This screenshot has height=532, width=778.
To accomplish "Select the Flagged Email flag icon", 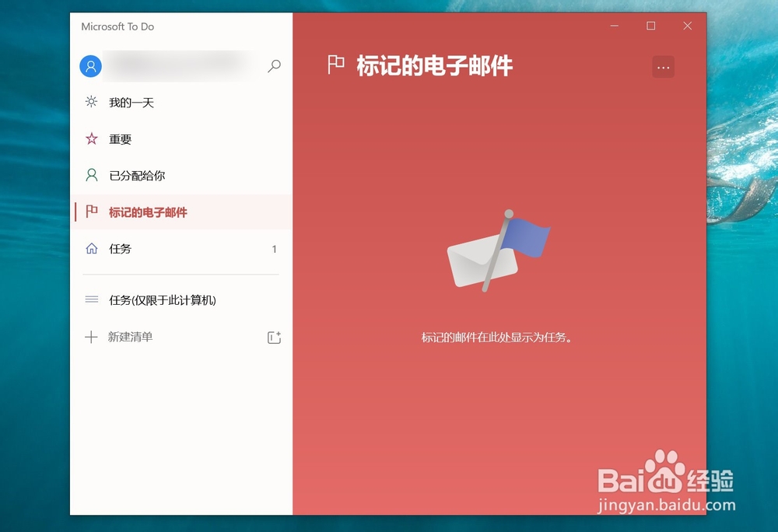I will pyautogui.click(x=91, y=212).
